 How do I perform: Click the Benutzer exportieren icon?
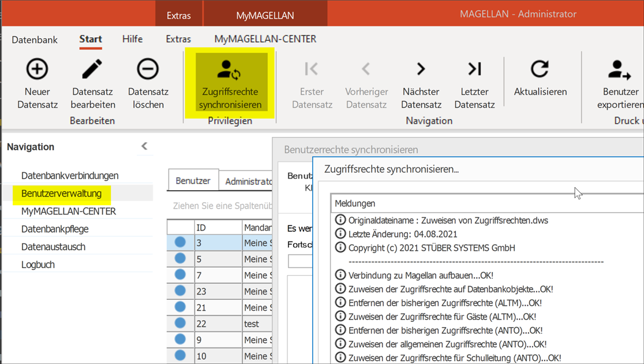(x=619, y=69)
